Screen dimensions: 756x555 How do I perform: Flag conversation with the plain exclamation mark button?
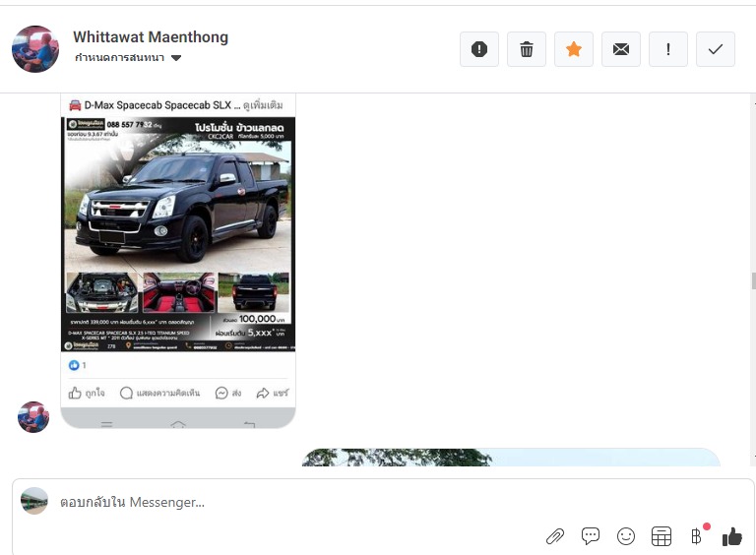click(668, 49)
